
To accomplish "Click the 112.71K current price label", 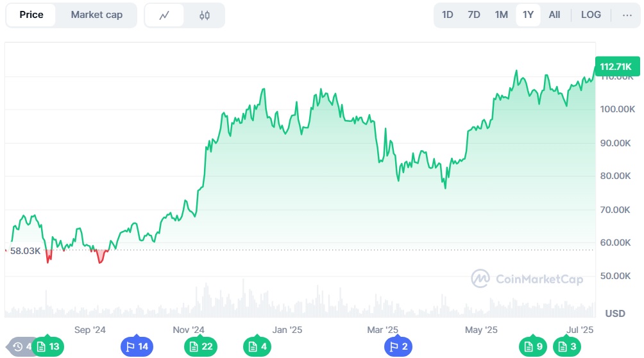I will pyautogui.click(x=616, y=67).
